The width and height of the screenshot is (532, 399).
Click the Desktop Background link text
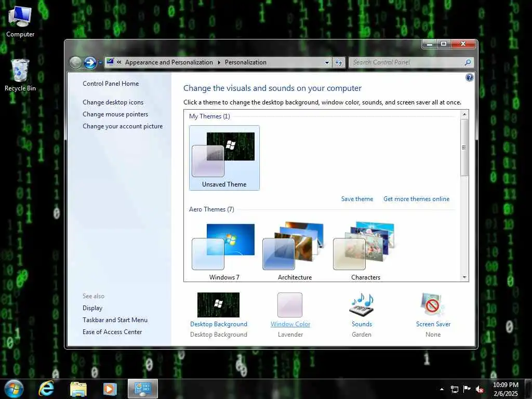pos(219,324)
